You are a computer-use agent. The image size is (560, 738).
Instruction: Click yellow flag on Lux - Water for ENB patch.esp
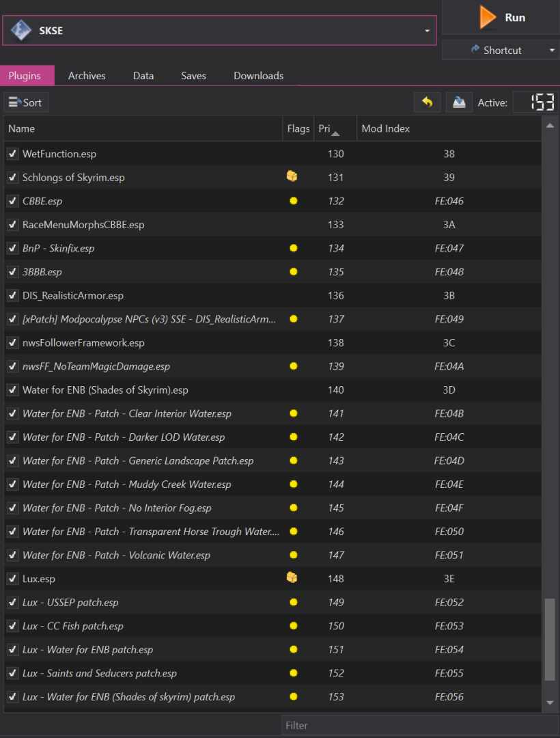click(294, 650)
